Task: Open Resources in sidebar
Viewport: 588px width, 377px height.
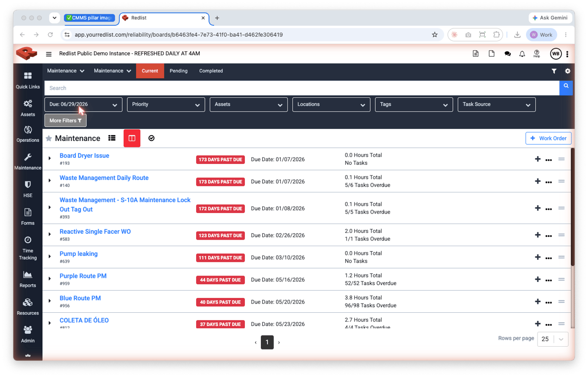Action: [28, 306]
